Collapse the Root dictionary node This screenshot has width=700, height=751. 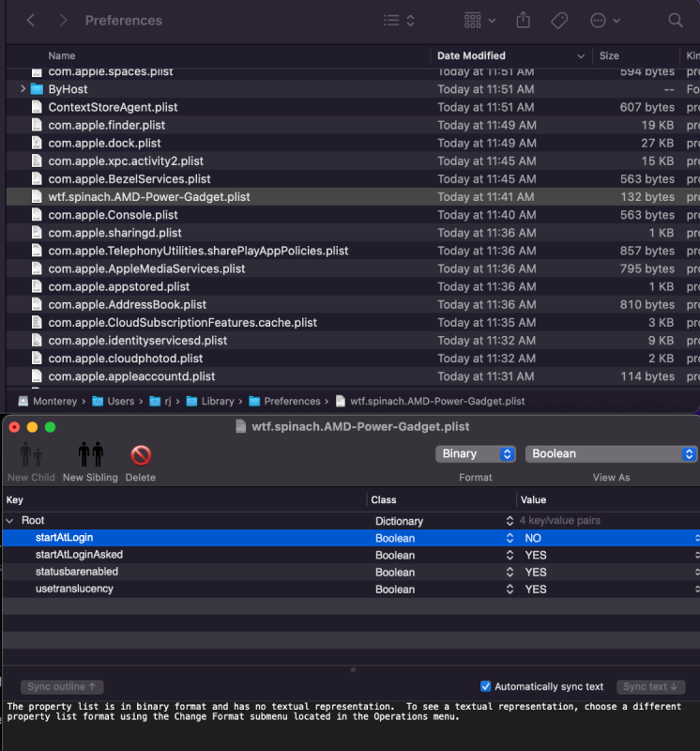click(x=10, y=521)
